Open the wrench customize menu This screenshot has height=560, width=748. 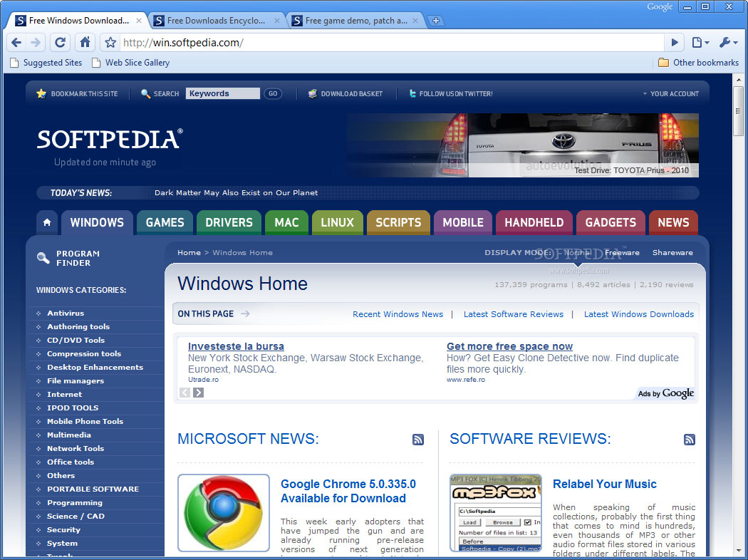click(729, 43)
